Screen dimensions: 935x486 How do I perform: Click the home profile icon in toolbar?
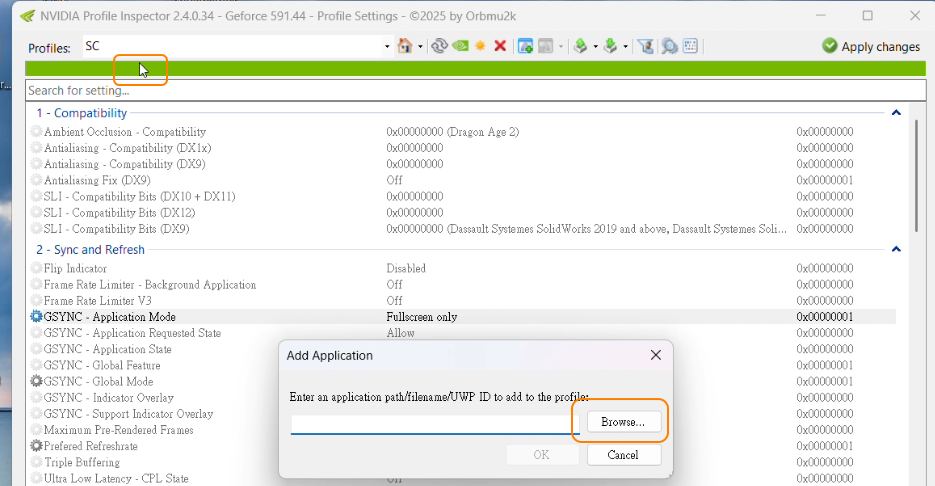tap(404, 46)
